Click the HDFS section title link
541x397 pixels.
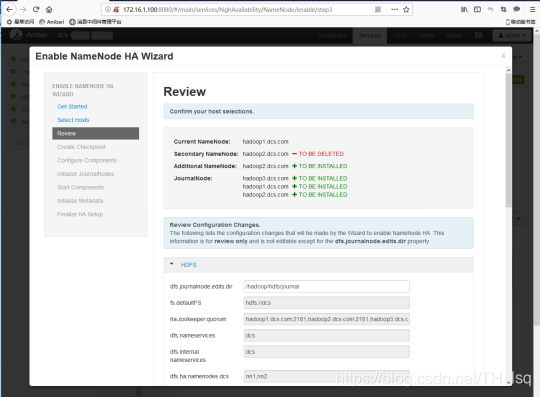tap(189, 265)
